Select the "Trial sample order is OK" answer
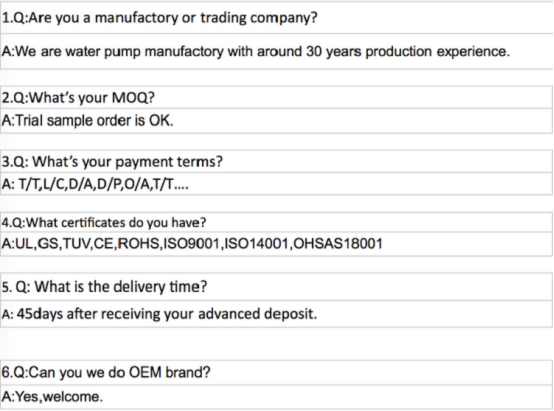The image size is (554, 411). (276, 121)
